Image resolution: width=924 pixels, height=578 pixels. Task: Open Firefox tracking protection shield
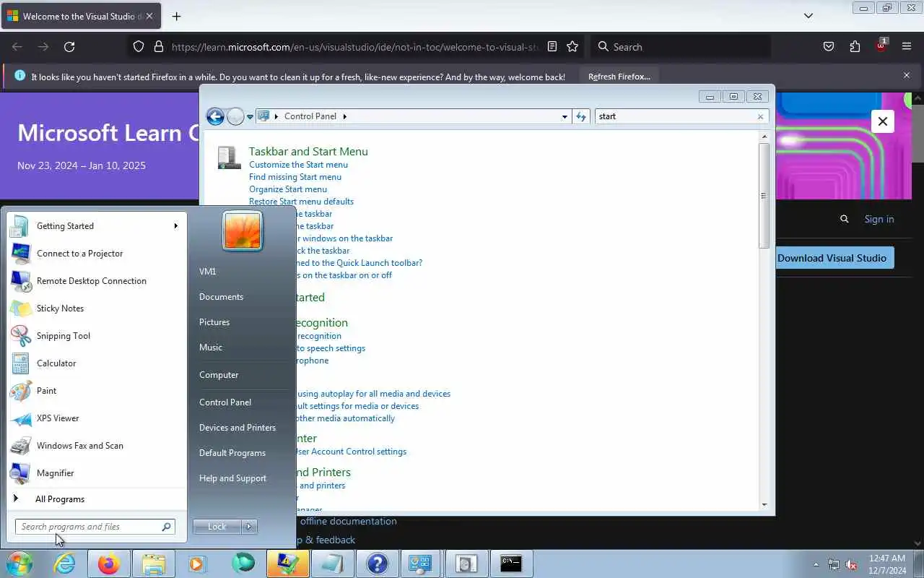[139, 47]
